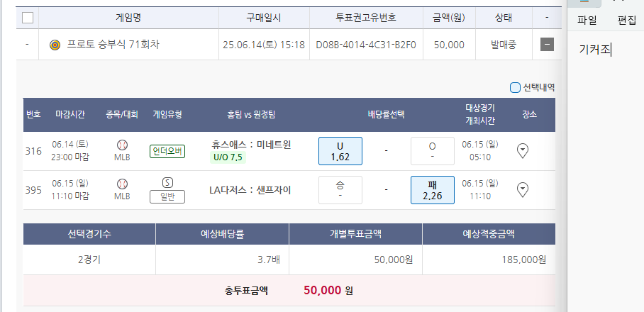Select 승 (win) option for match 395
This screenshot has width=644, height=312.
point(340,189)
